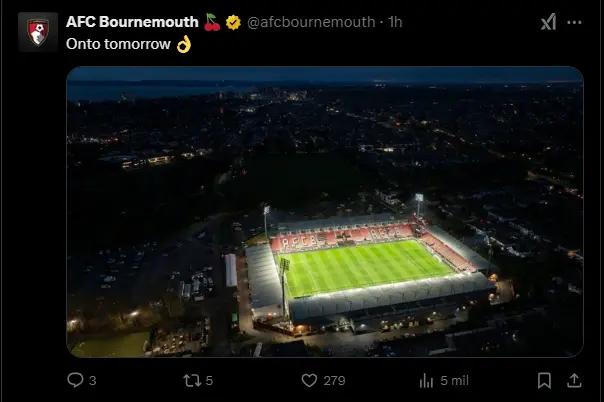Click the gold verified badge

pyautogui.click(x=233, y=22)
